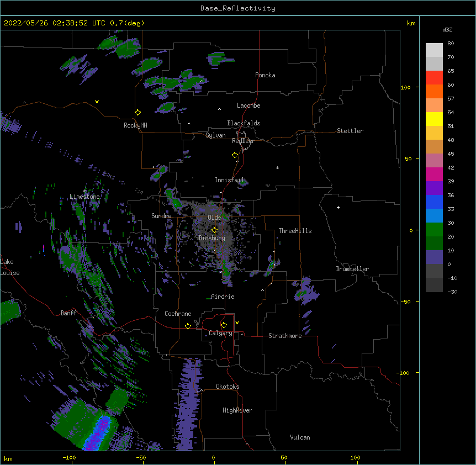Click the Vulcan label

[x=300, y=437]
